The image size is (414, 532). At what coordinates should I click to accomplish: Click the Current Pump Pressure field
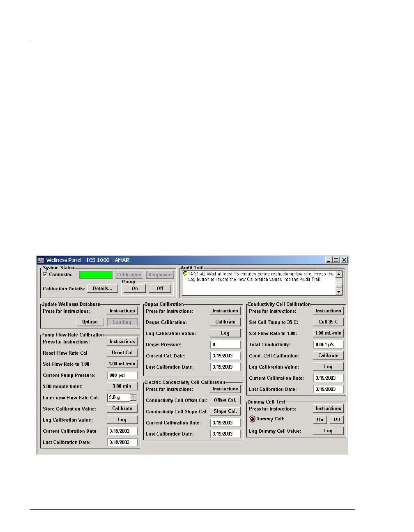(x=122, y=375)
